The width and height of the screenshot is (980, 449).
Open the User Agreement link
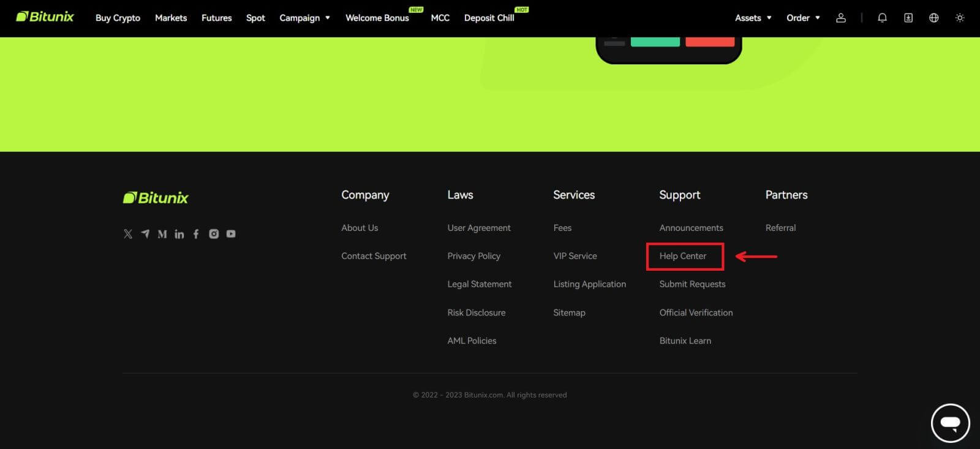[479, 228]
